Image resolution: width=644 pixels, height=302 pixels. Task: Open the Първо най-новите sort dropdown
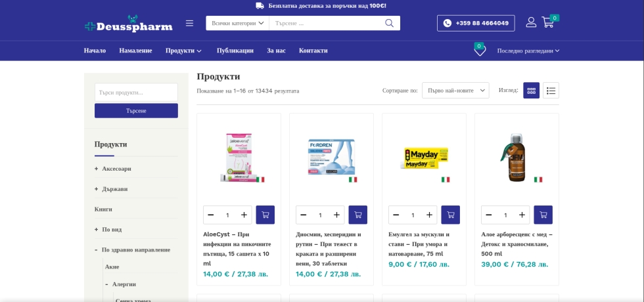pyautogui.click(x=455, y=91)
